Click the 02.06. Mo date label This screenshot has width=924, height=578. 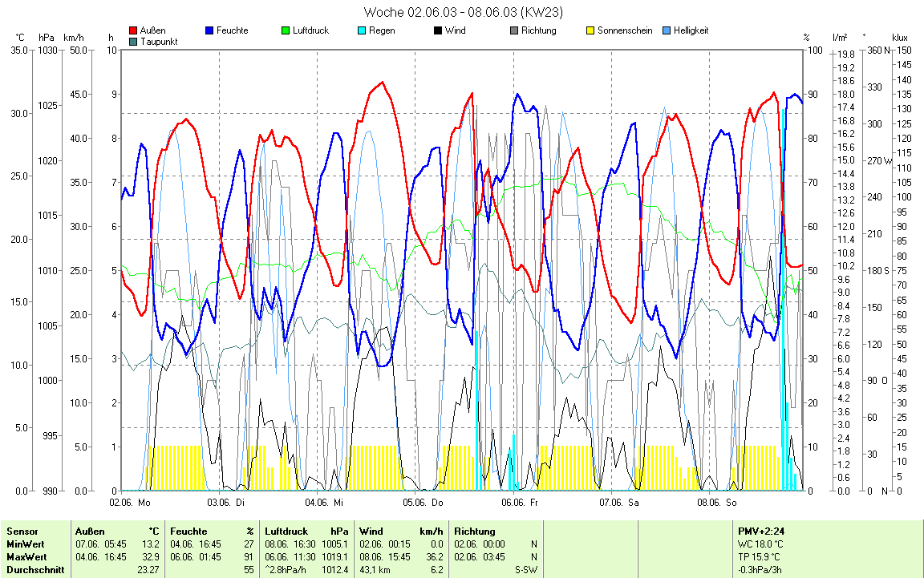pos(130,503)
